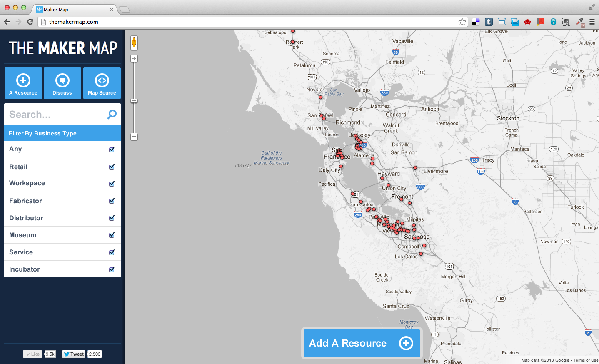Toggle the Service filter checkbox

point(112,252)
